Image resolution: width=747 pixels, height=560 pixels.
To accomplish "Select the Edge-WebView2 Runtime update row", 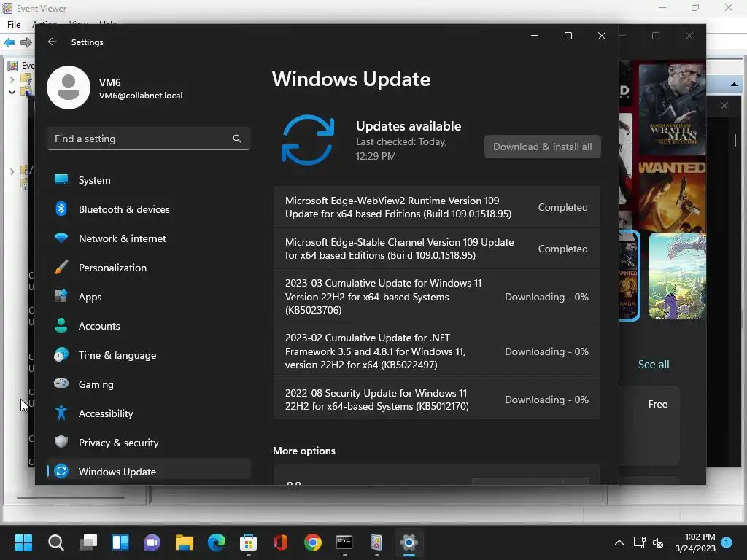I will (437, 207).
